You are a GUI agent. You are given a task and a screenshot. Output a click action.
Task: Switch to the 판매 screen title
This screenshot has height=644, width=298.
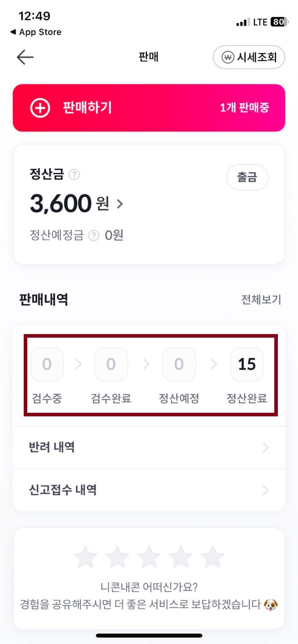(149, 57)
